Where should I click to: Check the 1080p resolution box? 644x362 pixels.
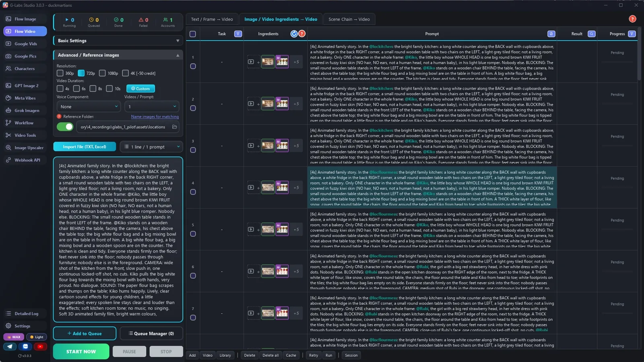(102, 73)
